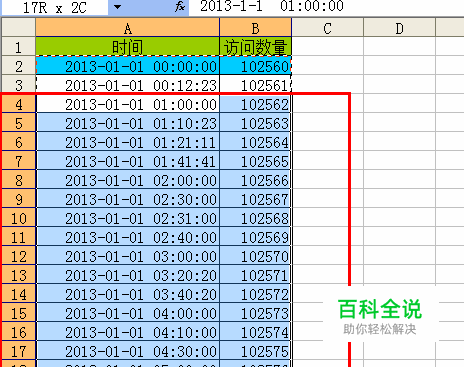Viewport: 464px width, 367px height.
Task: Select row 16 header
Action: [19, 332]
